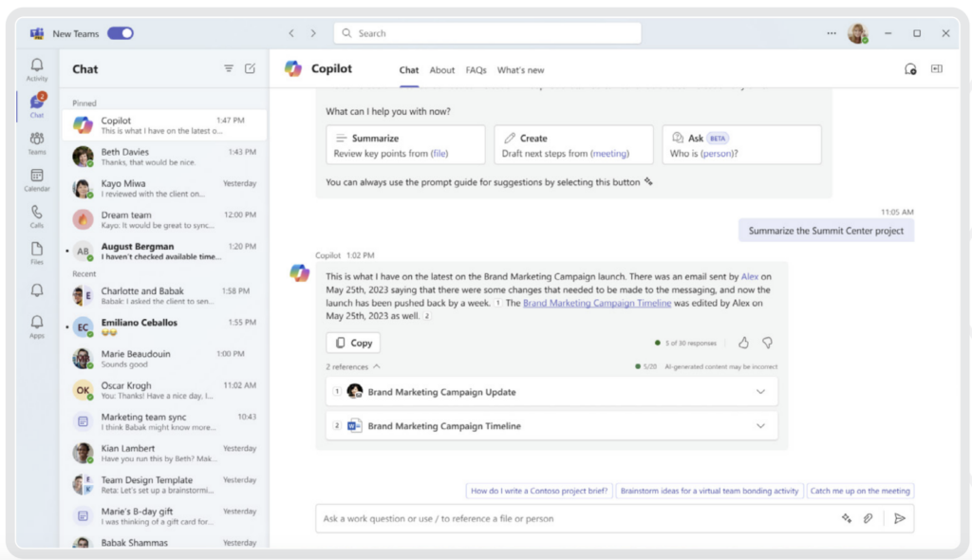Open the Emiliano Ceballos chat

pos(163,327)
